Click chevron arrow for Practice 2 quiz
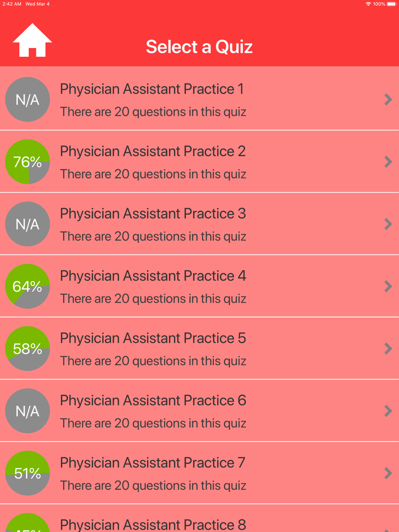 click(388, 162)
